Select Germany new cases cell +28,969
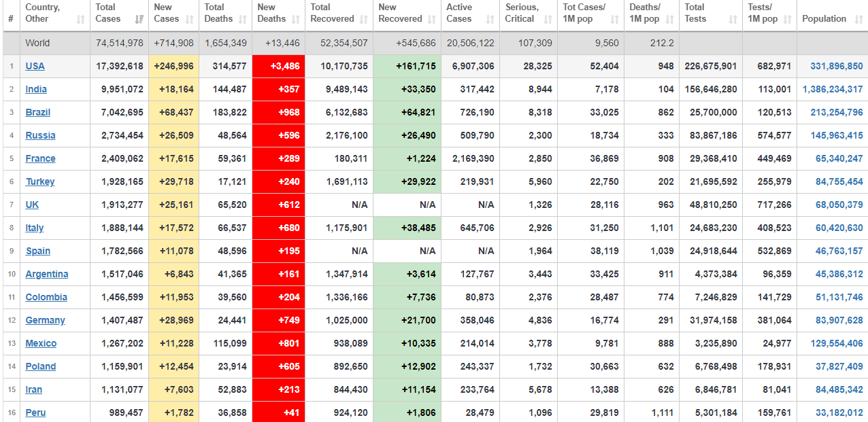 point(174,320)
